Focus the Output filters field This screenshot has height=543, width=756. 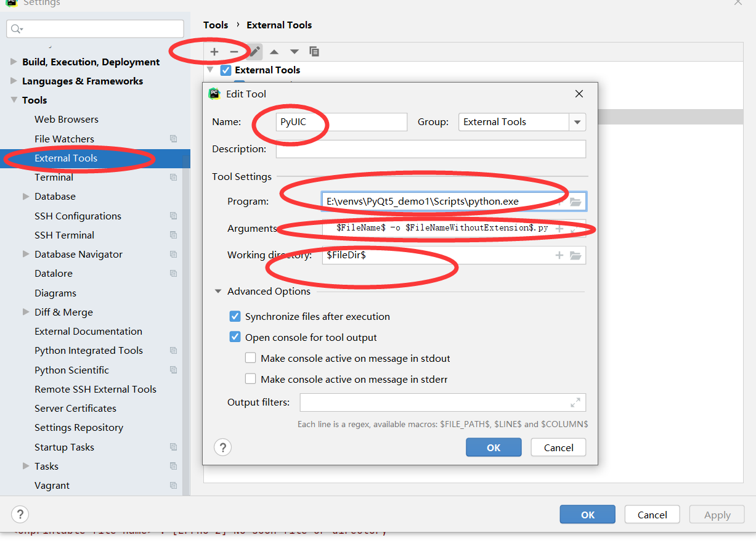(x=442, y=402)
